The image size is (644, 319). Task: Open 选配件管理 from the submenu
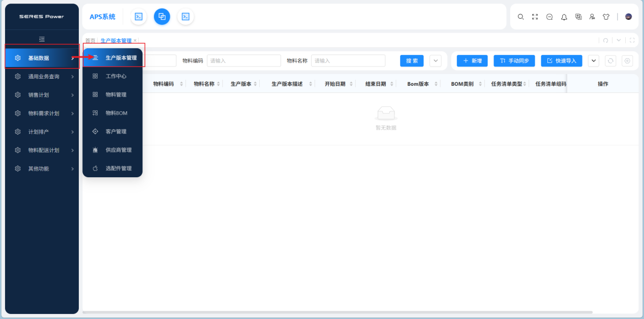[x=113, y=168]
